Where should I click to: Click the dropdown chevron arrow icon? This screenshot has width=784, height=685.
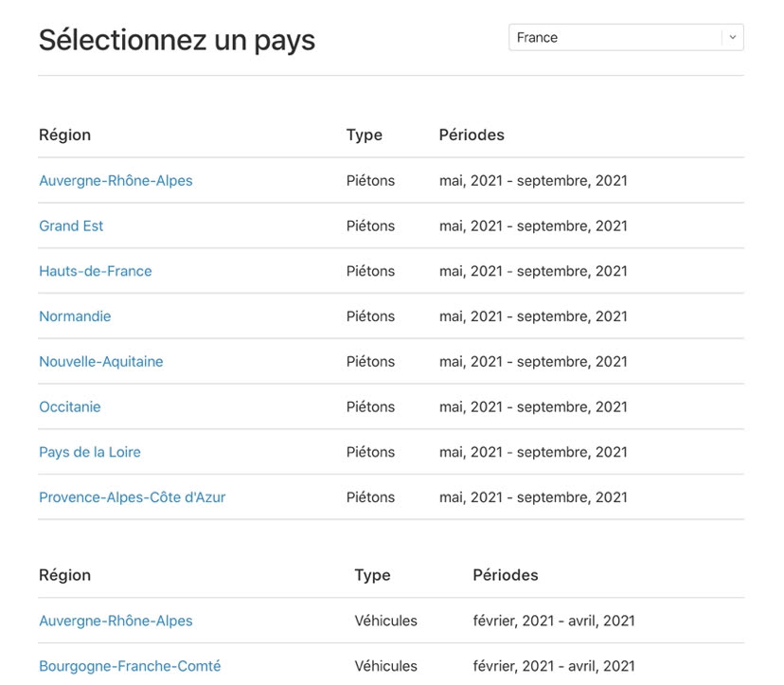tap(733, 38)
